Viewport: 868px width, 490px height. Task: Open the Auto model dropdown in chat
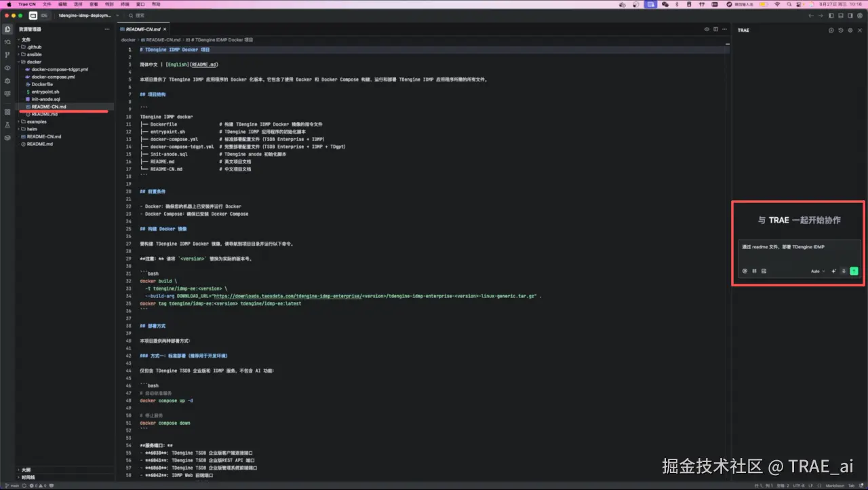click(x=818, y=271)
